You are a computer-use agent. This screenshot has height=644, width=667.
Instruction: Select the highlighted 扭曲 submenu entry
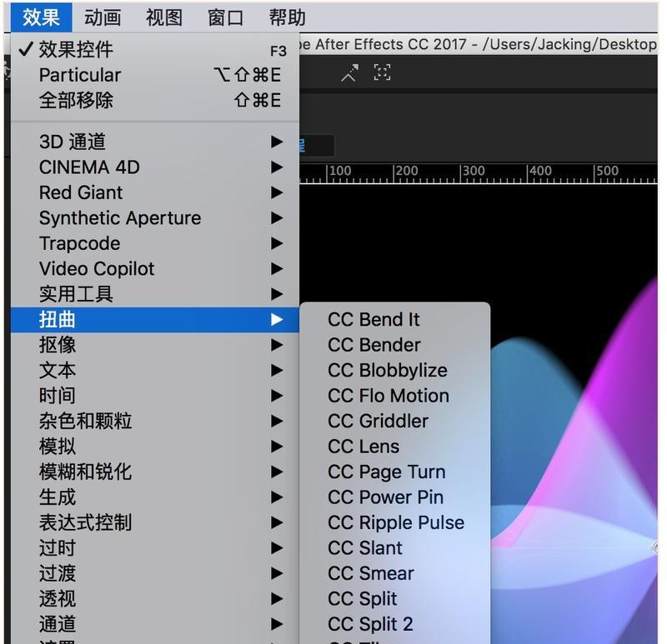pyautogui.click(x=155, y=320)
